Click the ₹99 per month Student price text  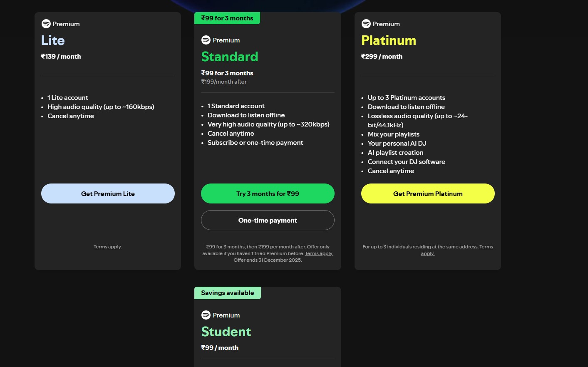click(x=220, y=347)
